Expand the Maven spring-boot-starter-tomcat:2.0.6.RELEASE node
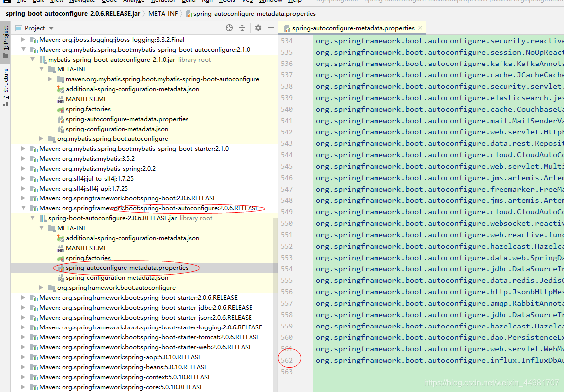Screen dimensions: 564x392 click(x=23, y=337)
